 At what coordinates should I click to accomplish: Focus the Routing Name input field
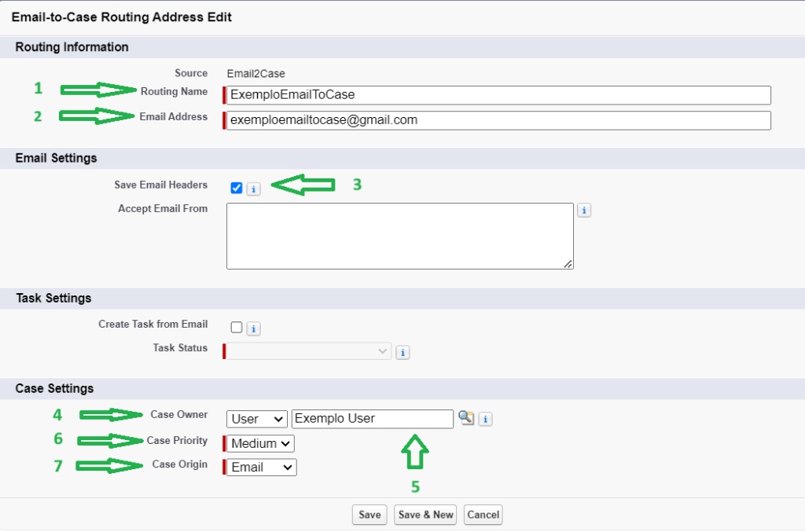pyautogui.click(x=498, y=95)
